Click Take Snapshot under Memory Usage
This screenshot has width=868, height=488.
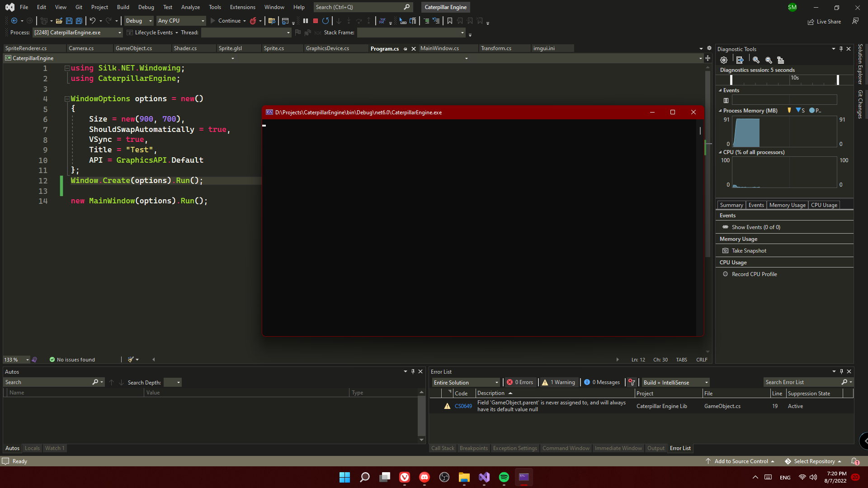pyautogui.click(x=749, y=251)
